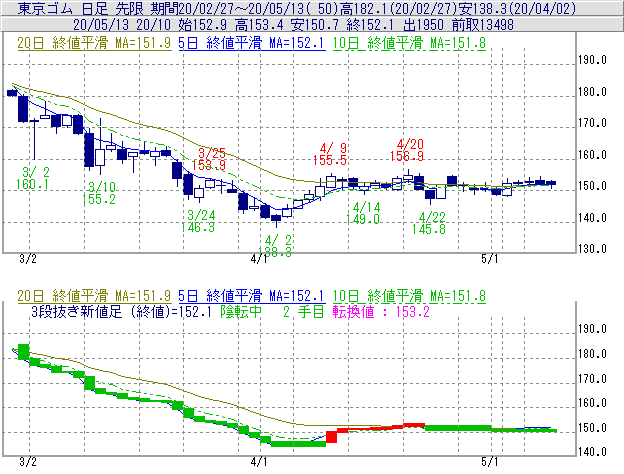Image resolution: width=624 pixels, height=474 pixels.
Task: Click the first green block at top-left of lower chart
Action: pyautogui.click(x=24, y=352)
